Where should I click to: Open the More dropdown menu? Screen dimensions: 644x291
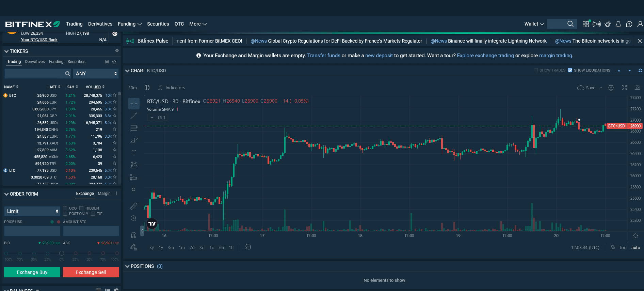198,24
